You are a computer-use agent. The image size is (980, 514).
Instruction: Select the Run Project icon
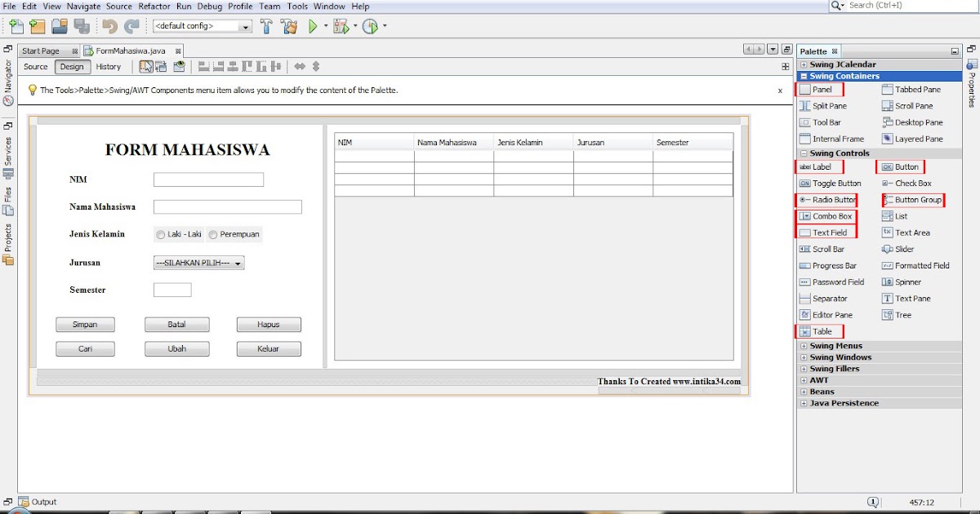[314, 25]
